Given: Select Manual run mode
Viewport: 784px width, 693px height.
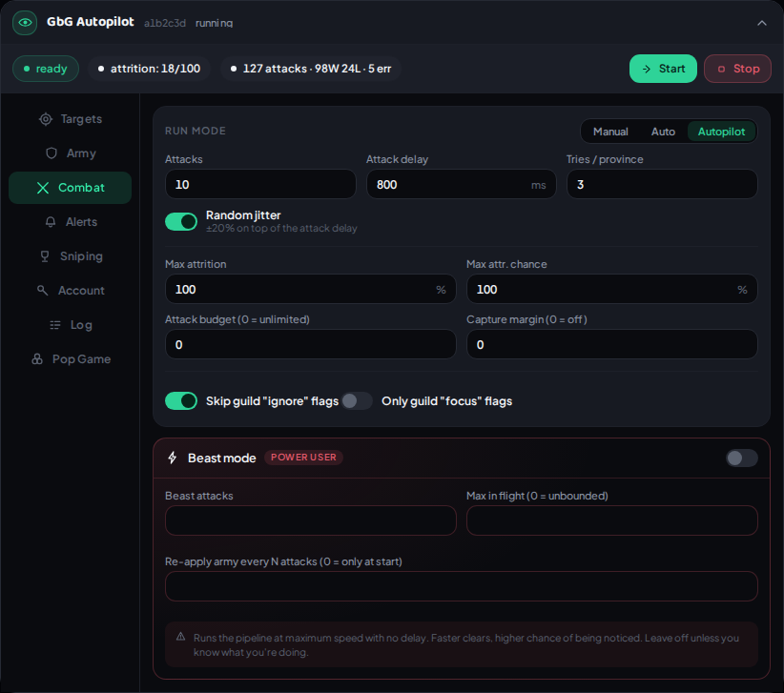Looking at the screenshot, I should pyautogui.click(x=610, y=132).
